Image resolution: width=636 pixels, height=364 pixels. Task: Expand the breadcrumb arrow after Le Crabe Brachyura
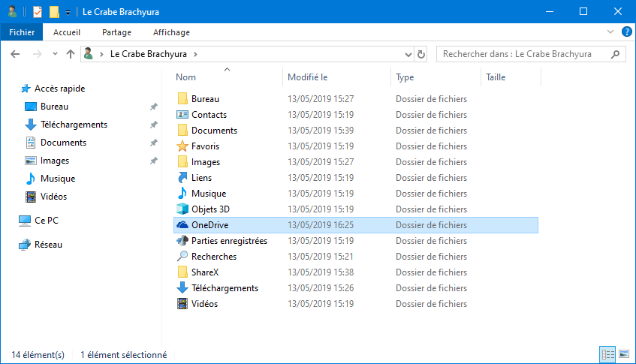(x=195, y=54)
